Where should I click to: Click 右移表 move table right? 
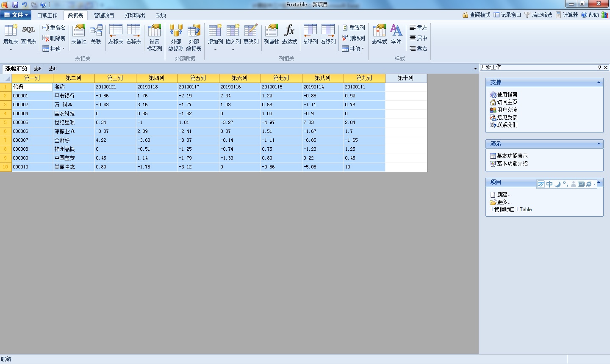click(133, 35)
